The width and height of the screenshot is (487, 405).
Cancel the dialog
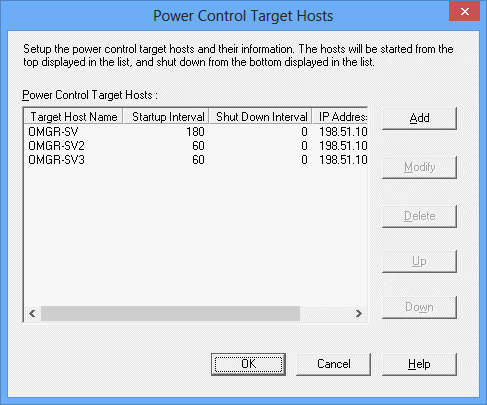[x=333, y=364]
